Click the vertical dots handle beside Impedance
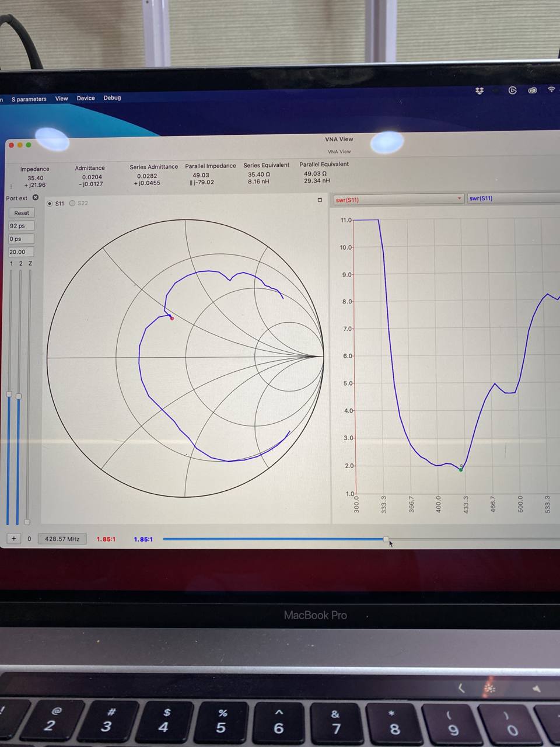The width and height of the screenshot is (560, 747). tap(11, 186)
